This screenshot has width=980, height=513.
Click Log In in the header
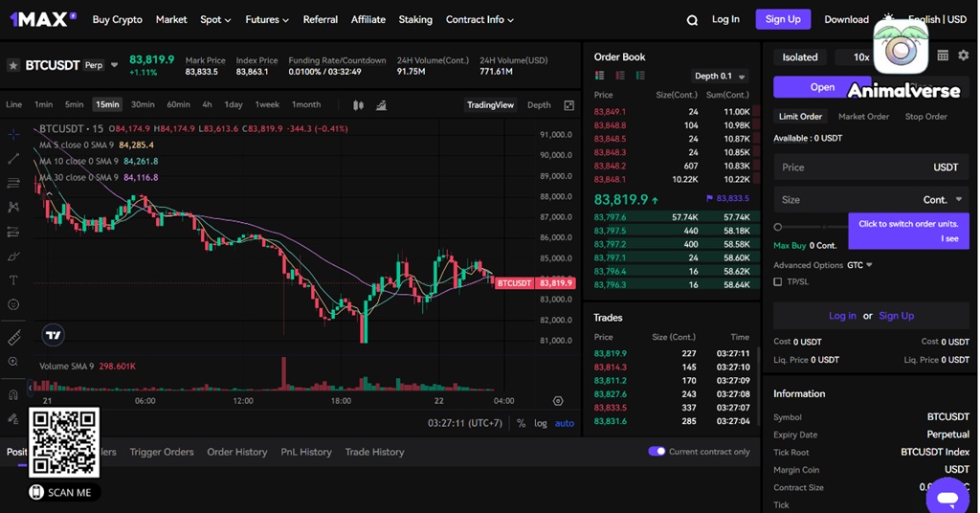point(725,19)
